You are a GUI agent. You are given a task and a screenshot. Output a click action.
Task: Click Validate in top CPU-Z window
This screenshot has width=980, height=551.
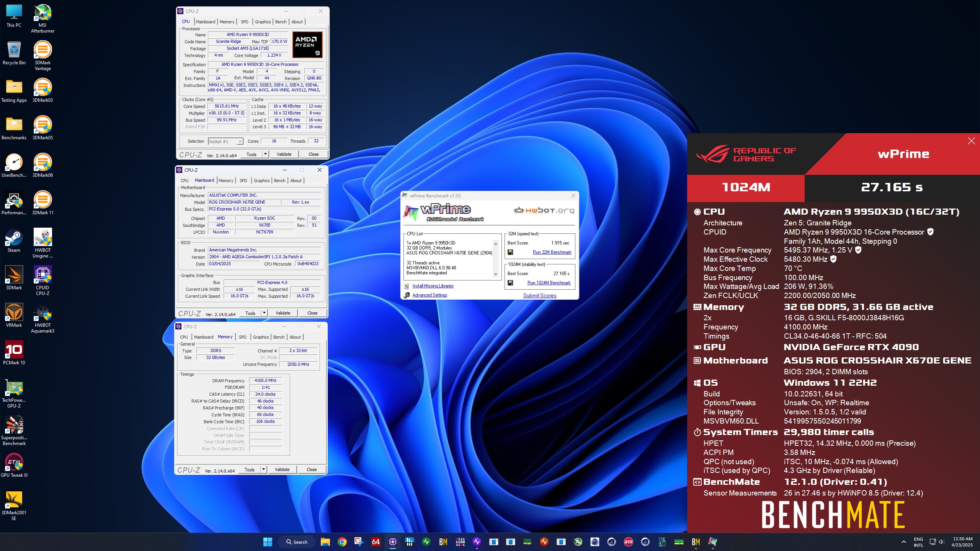pyautogui.click(x=284, y=154)
